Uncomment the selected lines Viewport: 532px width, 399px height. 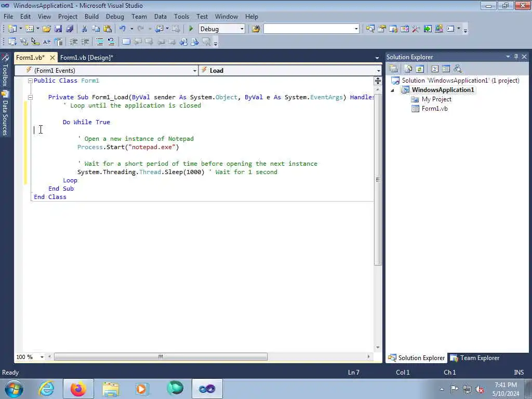pos(111,42)
